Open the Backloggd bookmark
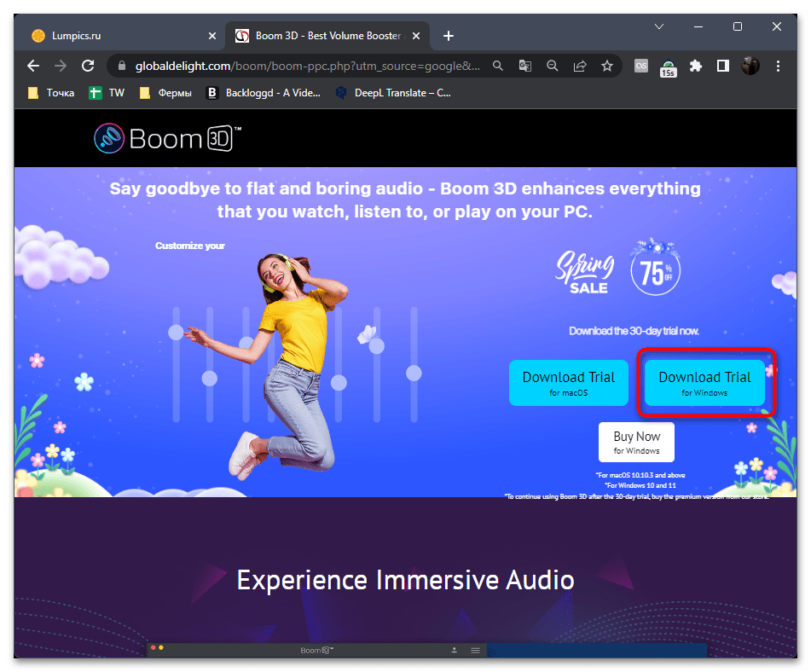 coord(264,93)
